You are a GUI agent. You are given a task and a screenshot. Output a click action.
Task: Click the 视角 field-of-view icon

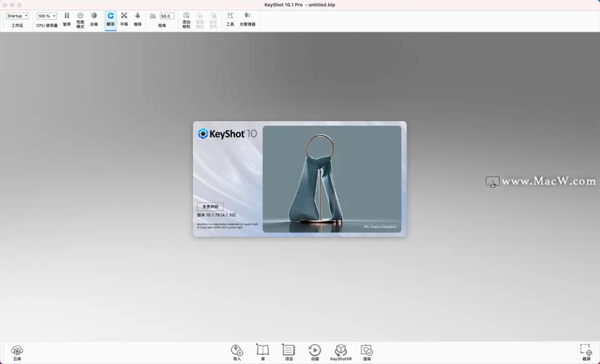click(153, 16)
